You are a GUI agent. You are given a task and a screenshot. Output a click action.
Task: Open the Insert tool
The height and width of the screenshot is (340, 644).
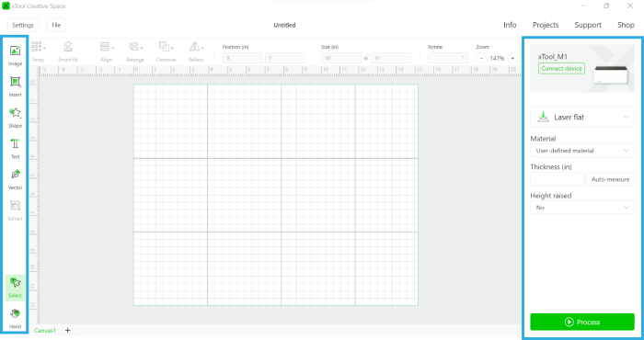point(16,86)
